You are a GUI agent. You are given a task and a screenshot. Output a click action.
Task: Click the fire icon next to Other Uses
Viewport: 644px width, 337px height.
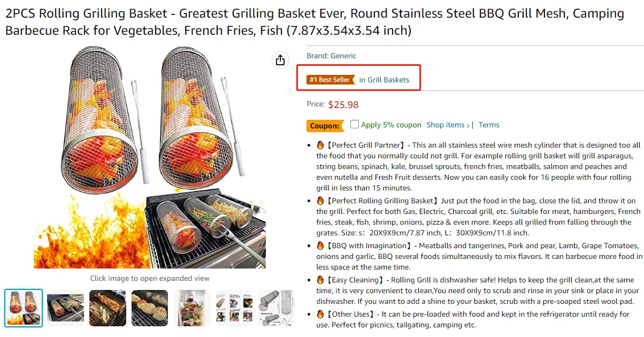[x=320, y=314]
